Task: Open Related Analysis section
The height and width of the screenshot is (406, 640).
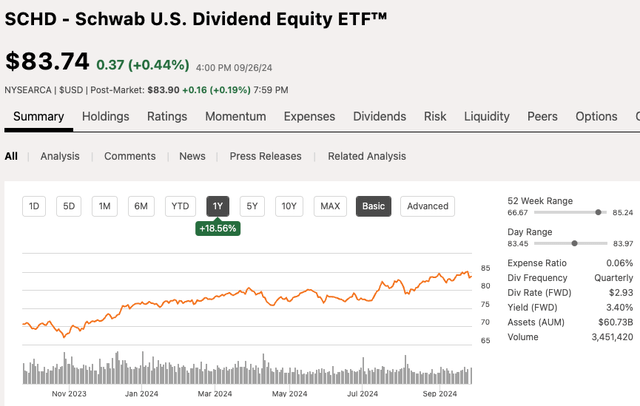Action: click(366, 156)
